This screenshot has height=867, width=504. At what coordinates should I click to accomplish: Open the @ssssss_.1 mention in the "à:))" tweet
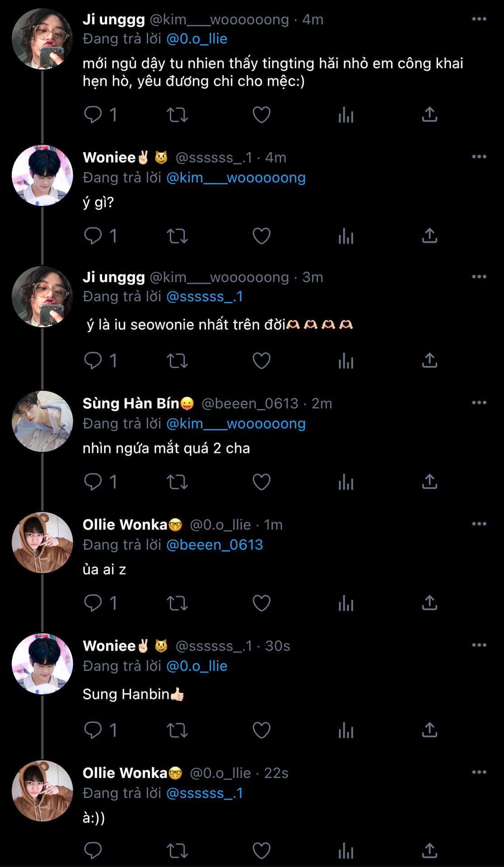[x=205, y=793]
